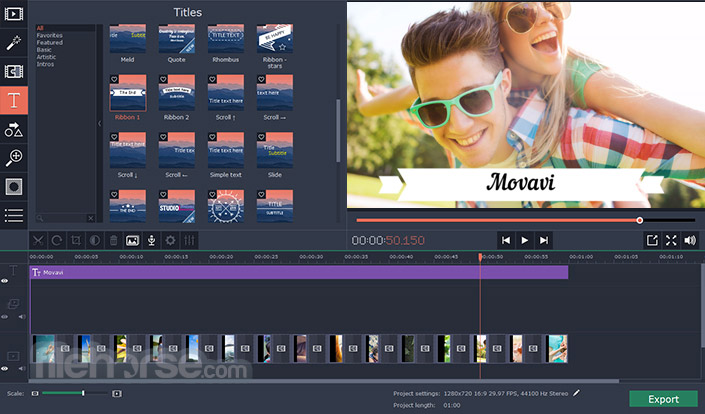Select the Intros category
The image size is (705, 414).
pos(45,64)
